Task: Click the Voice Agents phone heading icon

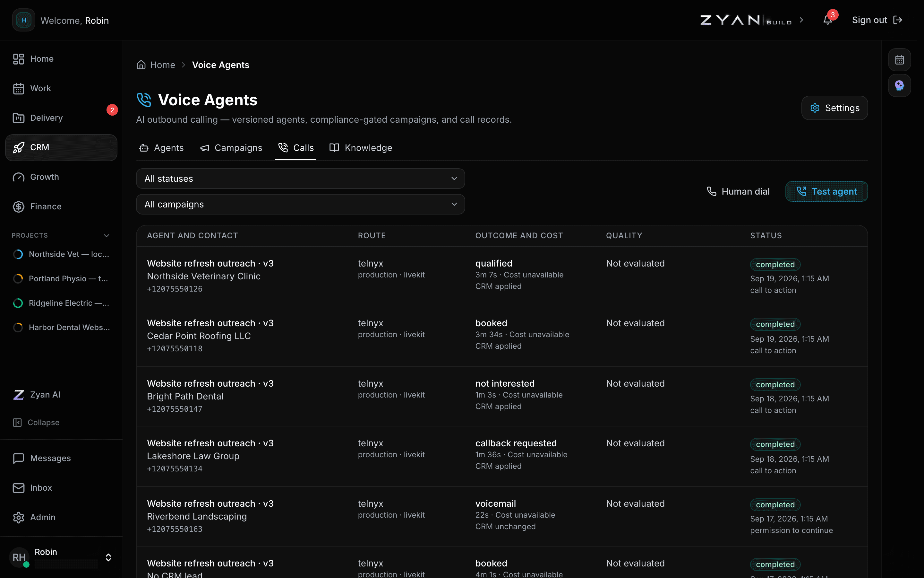Action: tap(144, 100)
